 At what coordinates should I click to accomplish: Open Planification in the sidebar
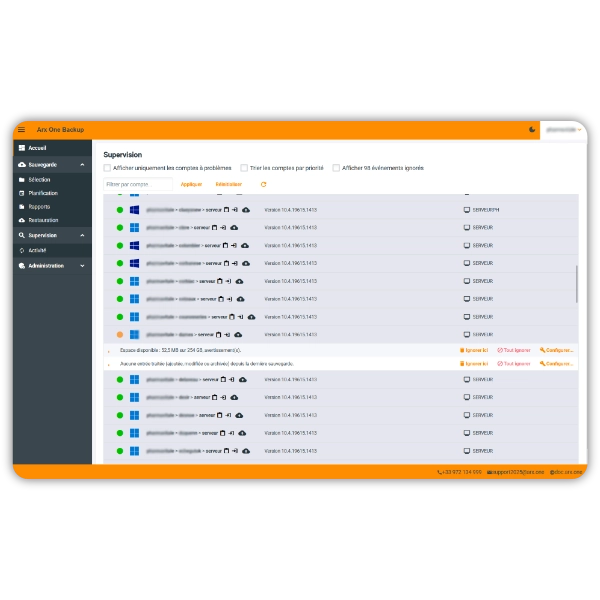pyautogui.click(x=43, y=193)
